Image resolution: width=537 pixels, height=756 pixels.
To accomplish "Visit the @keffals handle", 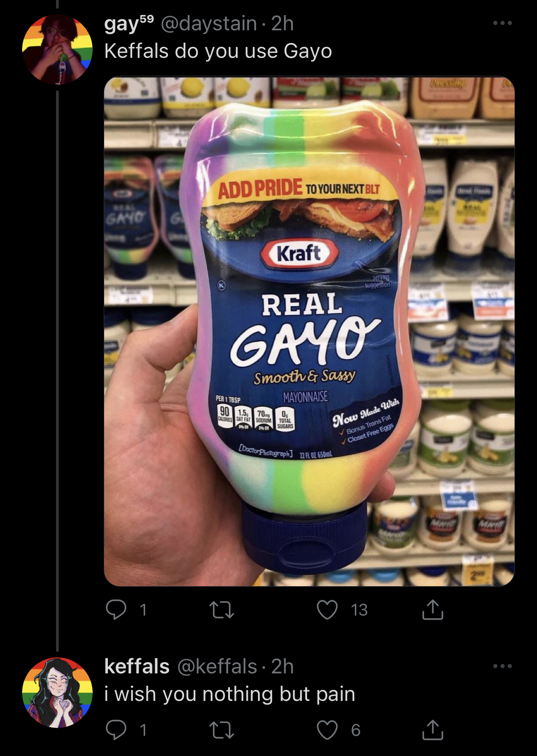I will [218, 666].
